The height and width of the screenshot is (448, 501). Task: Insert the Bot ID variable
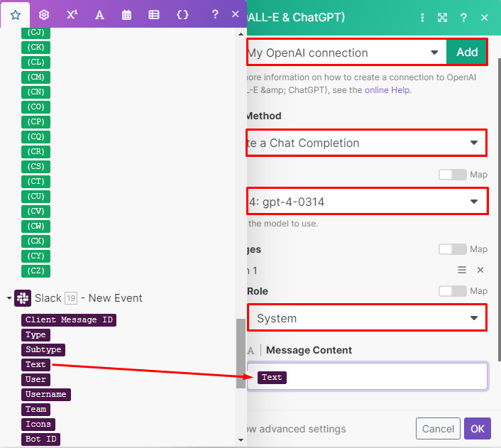40,439
